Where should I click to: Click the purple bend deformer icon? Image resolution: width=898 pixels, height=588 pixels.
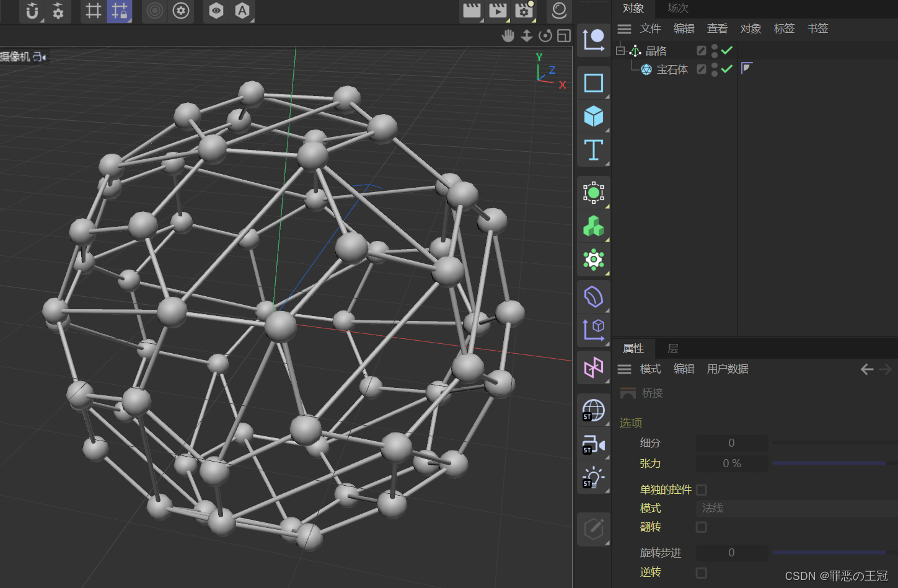coord(594,297)
